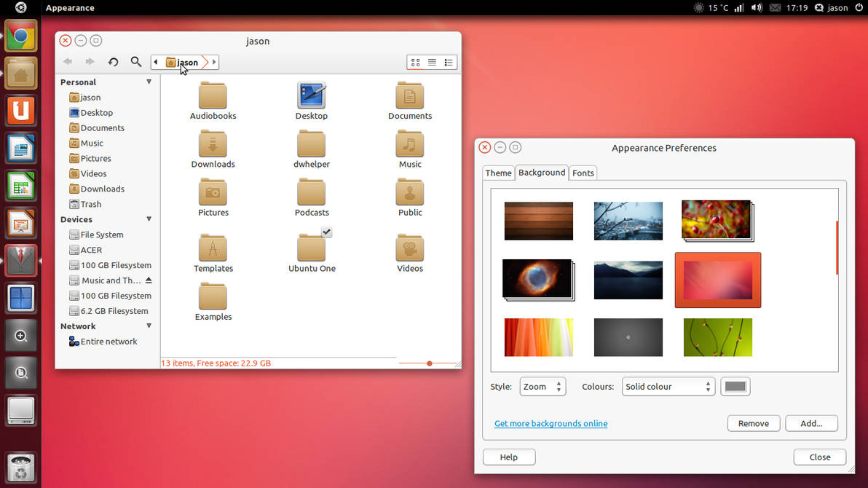The image size is (868, 488).
Task: Open LibreOffice Calc from the launcher
Action: point(21,186)
